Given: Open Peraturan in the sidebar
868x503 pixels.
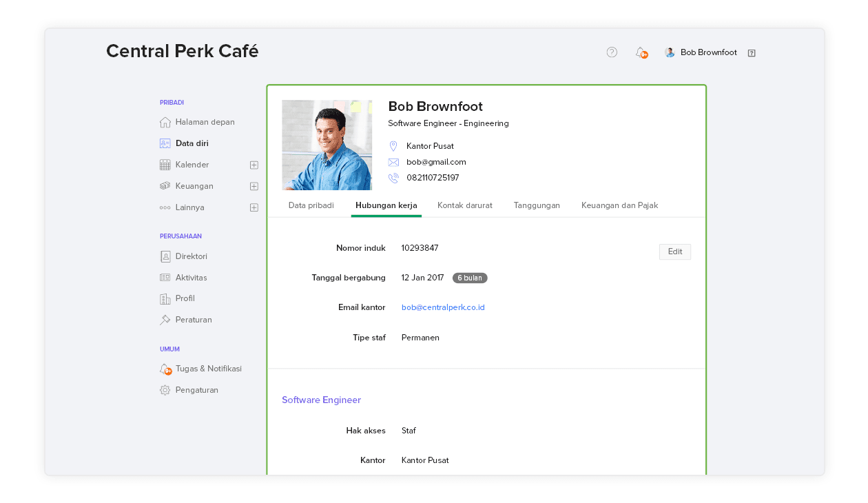Looking at the screenshot, I should click(194, 320).
